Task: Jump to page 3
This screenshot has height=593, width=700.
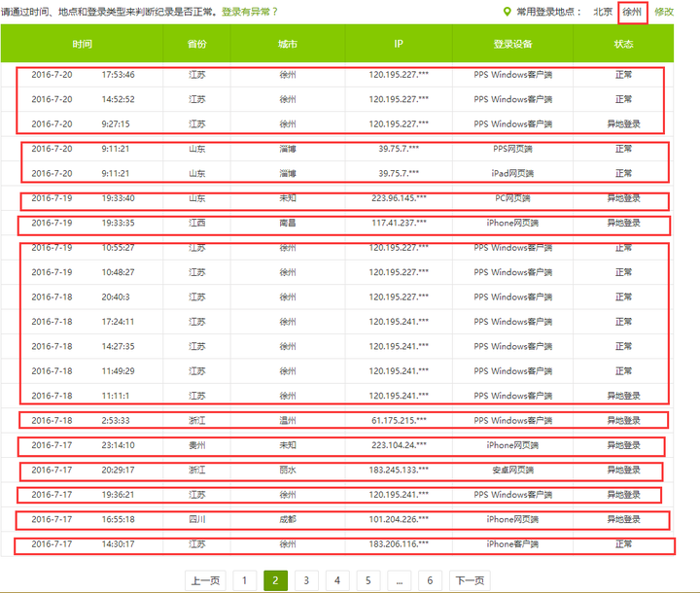Action: click(x=306, y=580)
